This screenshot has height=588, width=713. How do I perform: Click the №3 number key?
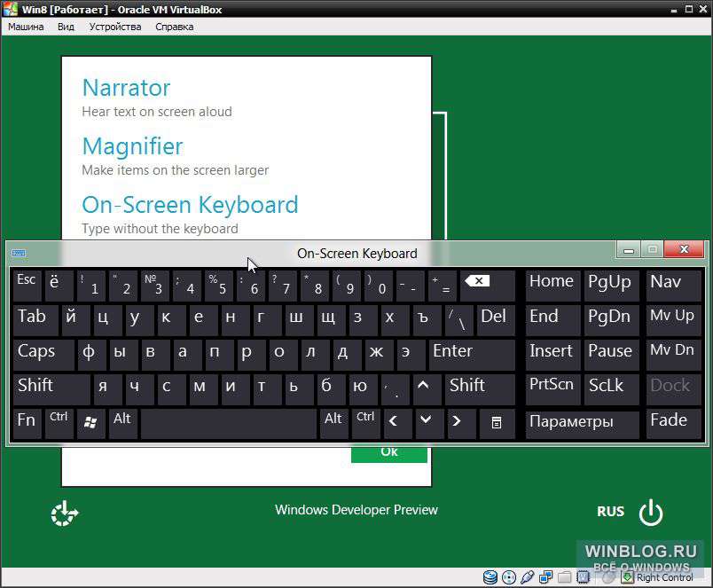(x=155, y=286)
